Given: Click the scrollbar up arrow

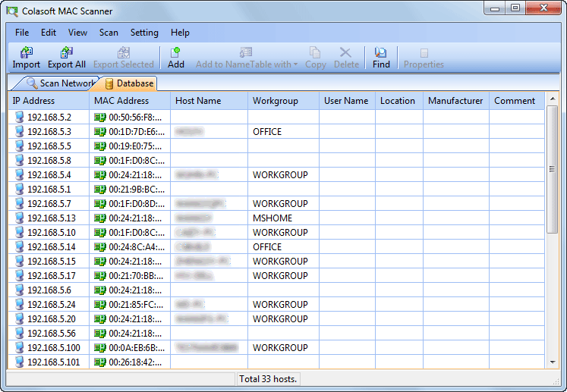Looking at the screenshot, I should pos(552,99).
